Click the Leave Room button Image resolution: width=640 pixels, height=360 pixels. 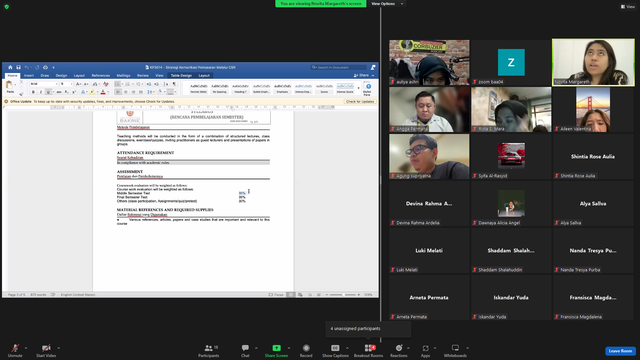(x=620, y=351)
